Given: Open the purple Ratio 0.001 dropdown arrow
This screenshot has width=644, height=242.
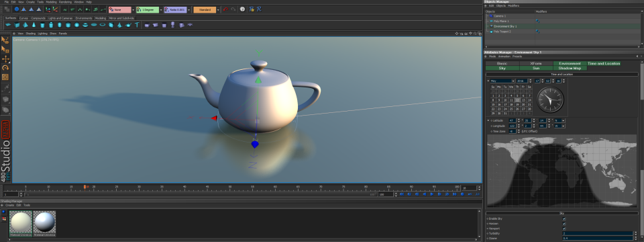Looking at the screenshot, I should point(189,9).
